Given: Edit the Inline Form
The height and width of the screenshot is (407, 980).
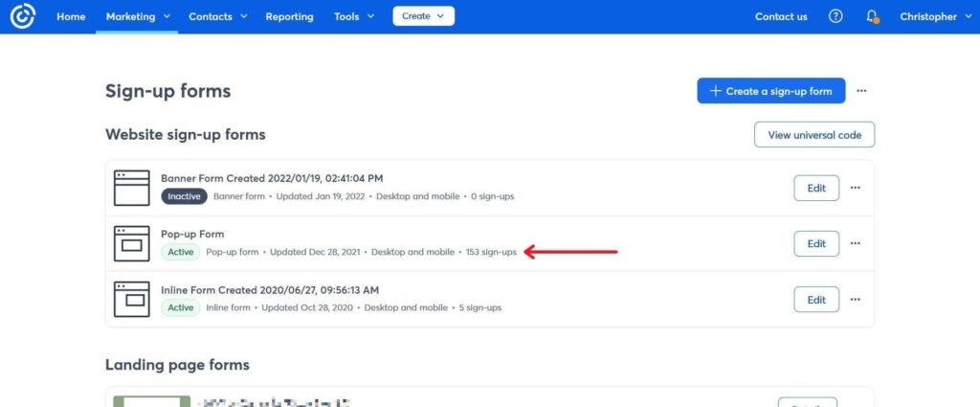Looking at the screenshot, I should point(816,300).
